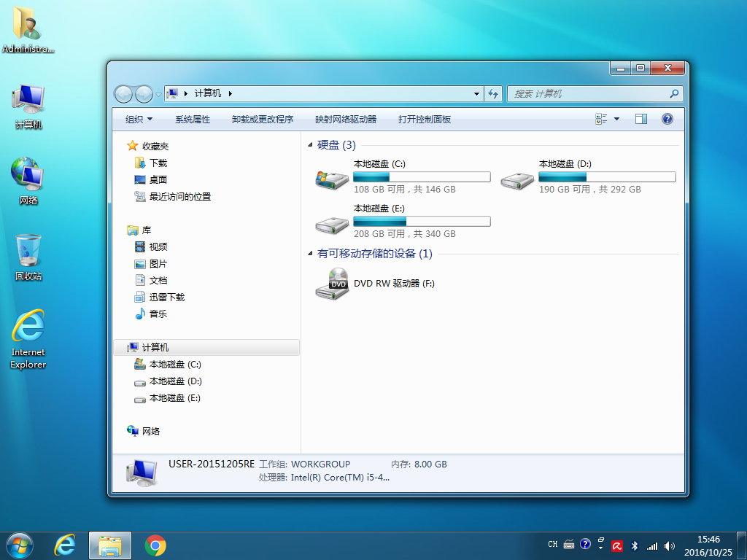Open the view options dropdown arrow
Viewport: 747px width, 560px height.
[x=616, y=119]
